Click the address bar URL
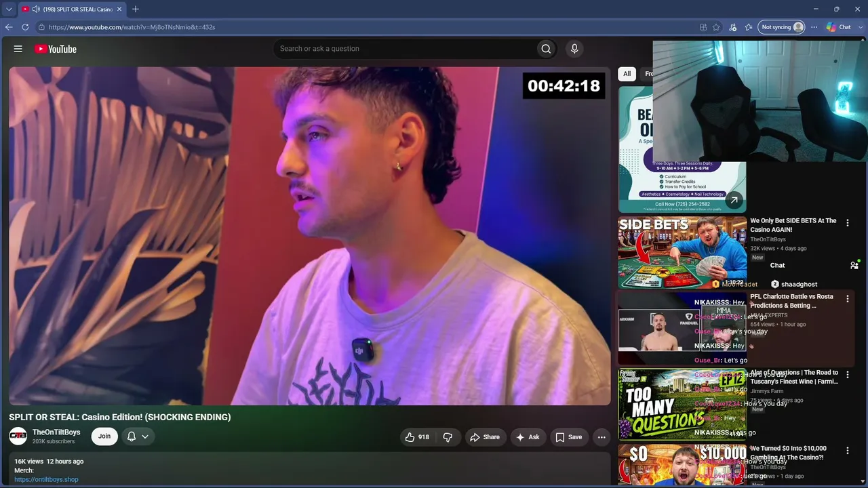 (132, 27)
